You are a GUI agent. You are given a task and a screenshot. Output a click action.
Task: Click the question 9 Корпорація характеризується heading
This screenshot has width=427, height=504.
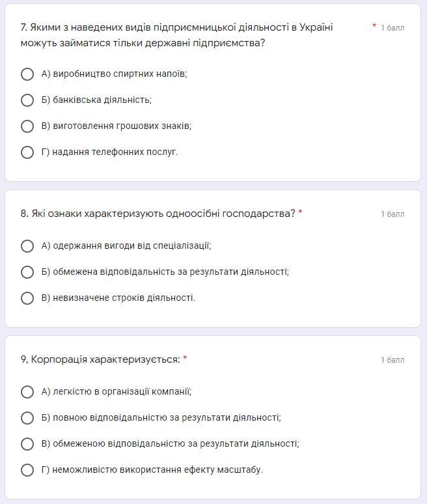(x=100, y=359)
